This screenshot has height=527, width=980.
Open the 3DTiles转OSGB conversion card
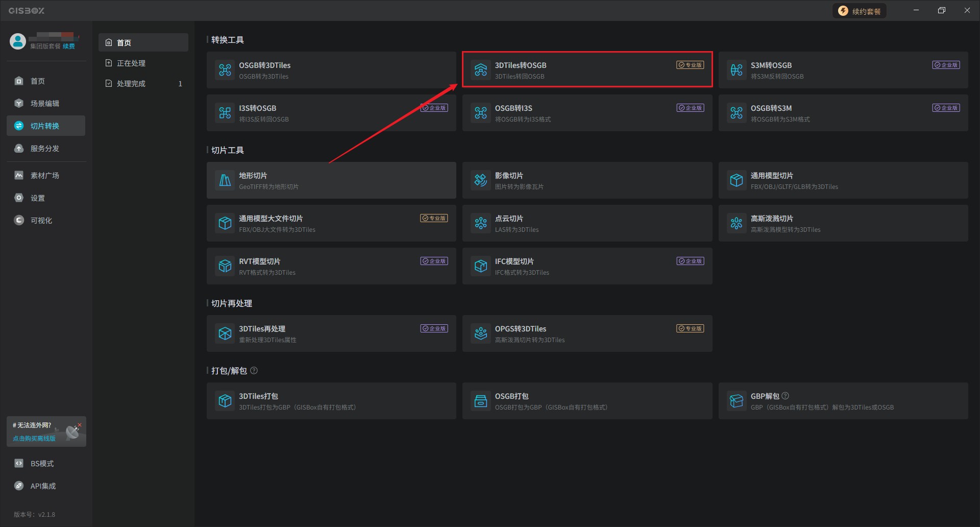click(587, 70)
